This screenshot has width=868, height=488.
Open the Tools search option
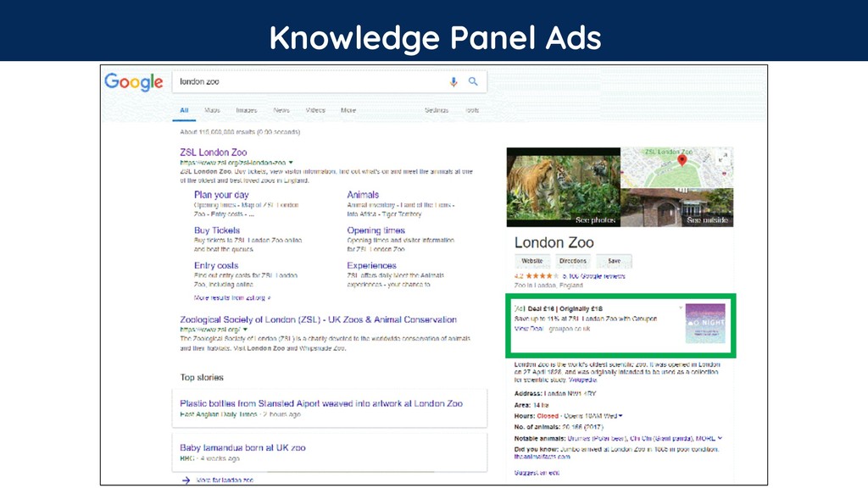tap(471, 110)
